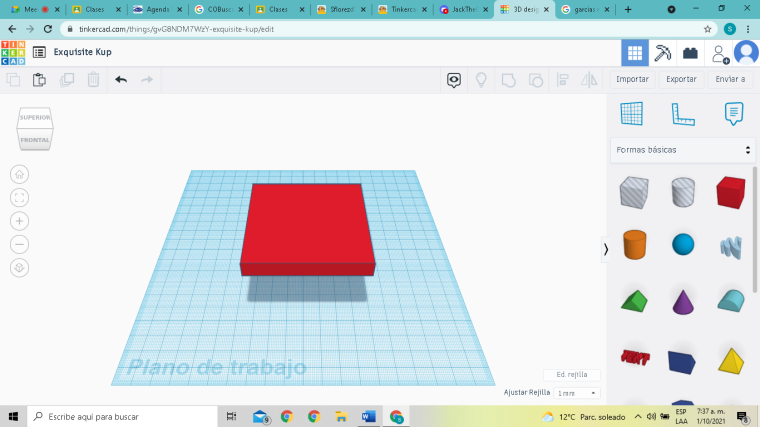Pick the teal round roof shape
The width and height of the screenshot is (760, 427).
[731, 300]
